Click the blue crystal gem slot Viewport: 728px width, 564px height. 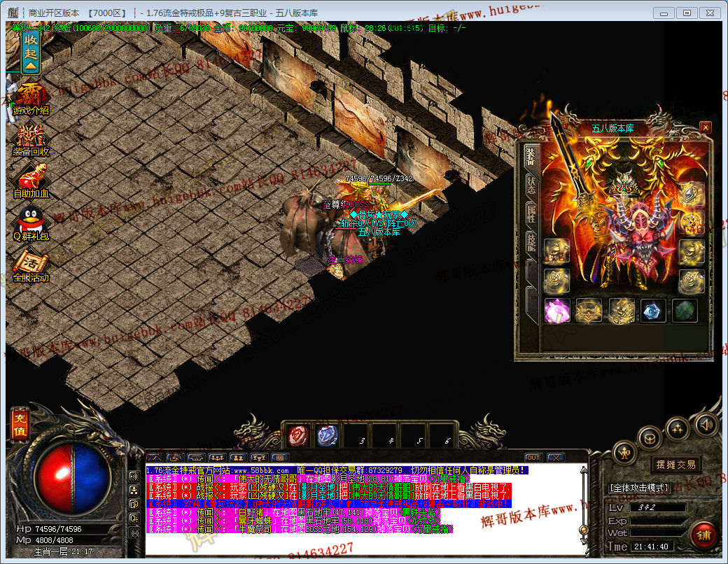point(653,311)
